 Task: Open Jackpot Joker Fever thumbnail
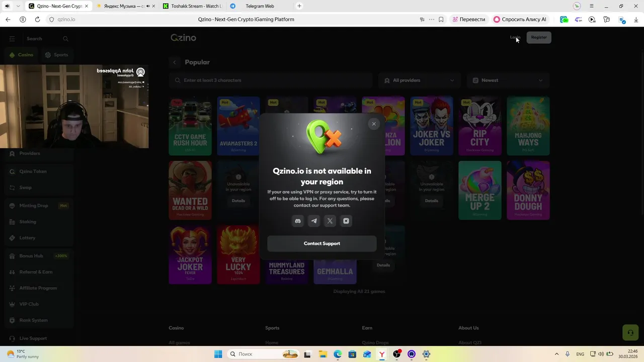coord(190,254)
